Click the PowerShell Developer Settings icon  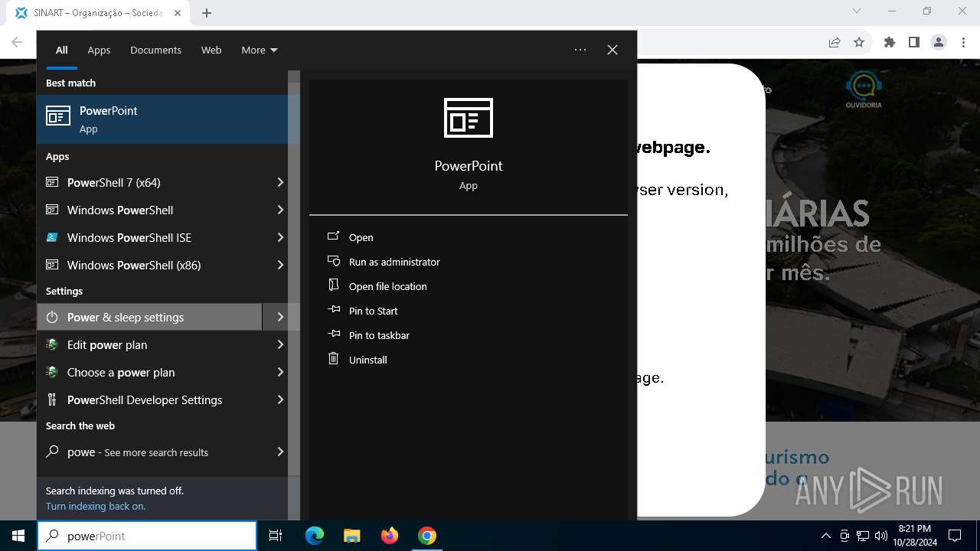52,399
